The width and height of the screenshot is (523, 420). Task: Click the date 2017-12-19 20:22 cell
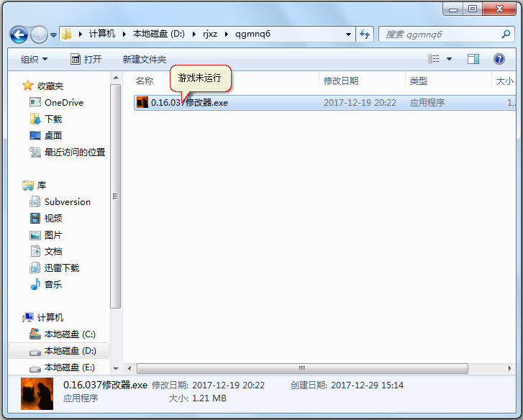[360, 103]
